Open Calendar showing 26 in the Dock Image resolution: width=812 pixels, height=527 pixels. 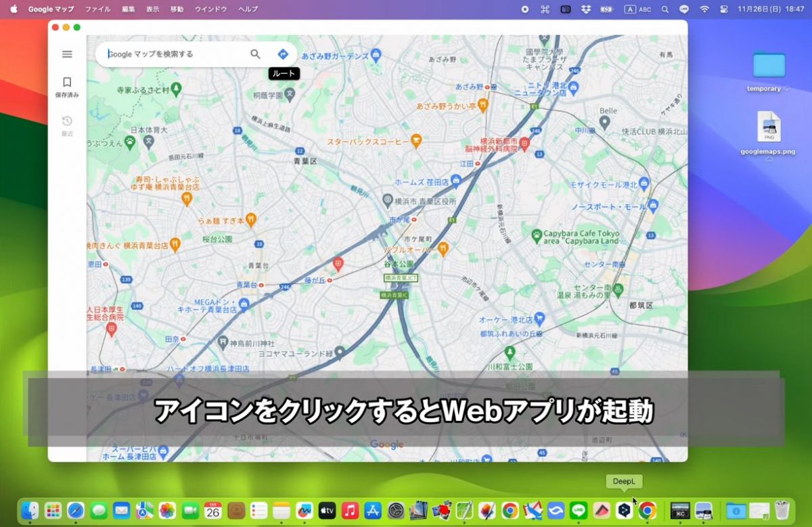click(x=213, y=510)
